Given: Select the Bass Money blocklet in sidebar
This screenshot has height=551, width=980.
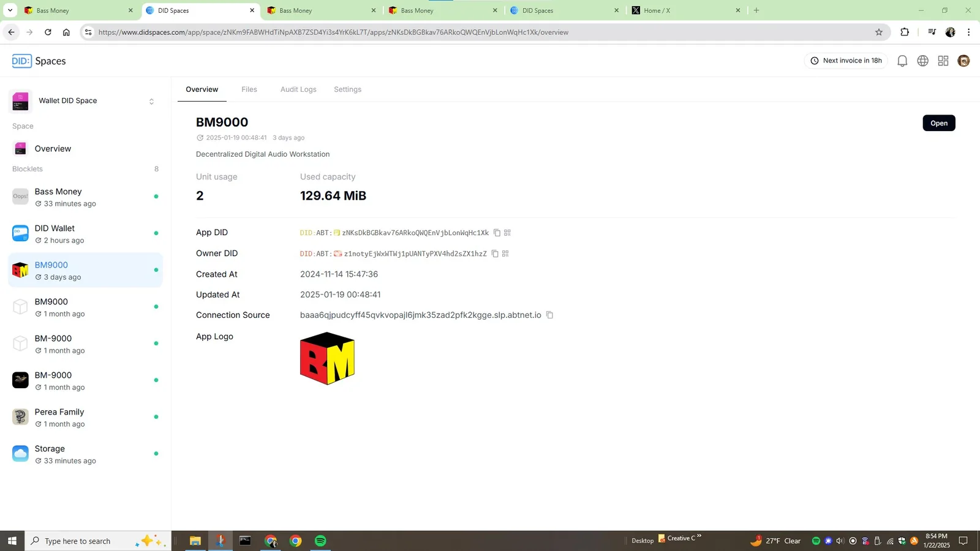Looking at the screenshot, I should (85, 197).
